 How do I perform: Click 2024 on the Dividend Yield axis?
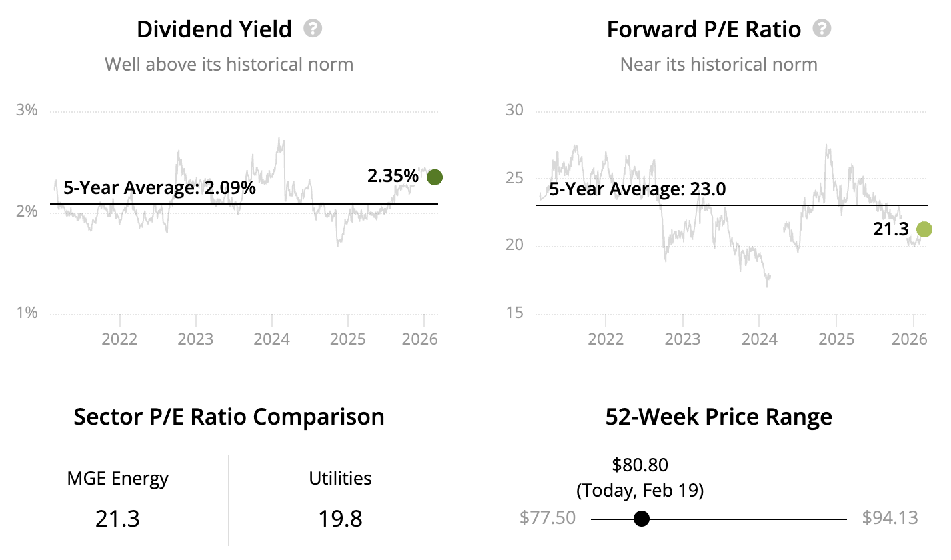point(272,339)
